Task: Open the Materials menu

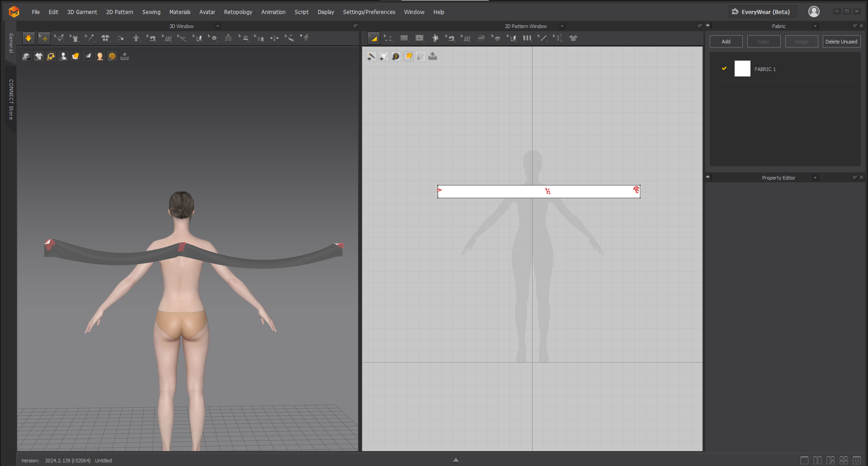Action: point(180,12)
